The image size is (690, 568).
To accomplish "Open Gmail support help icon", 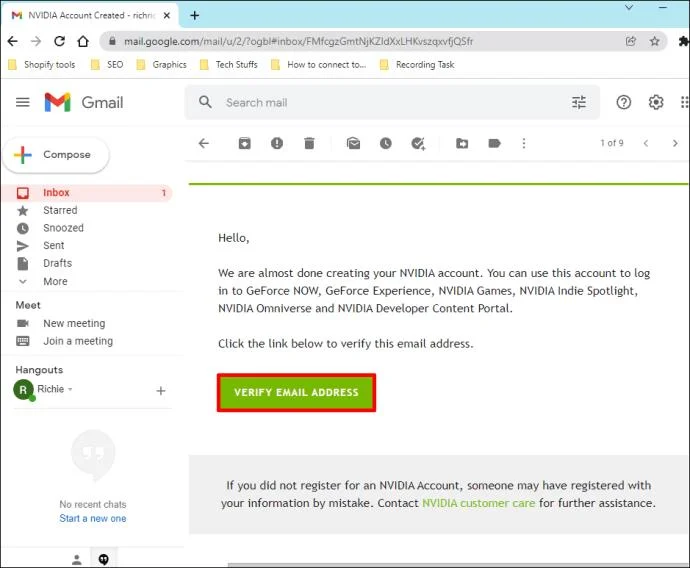I will [x=624, y=103].
